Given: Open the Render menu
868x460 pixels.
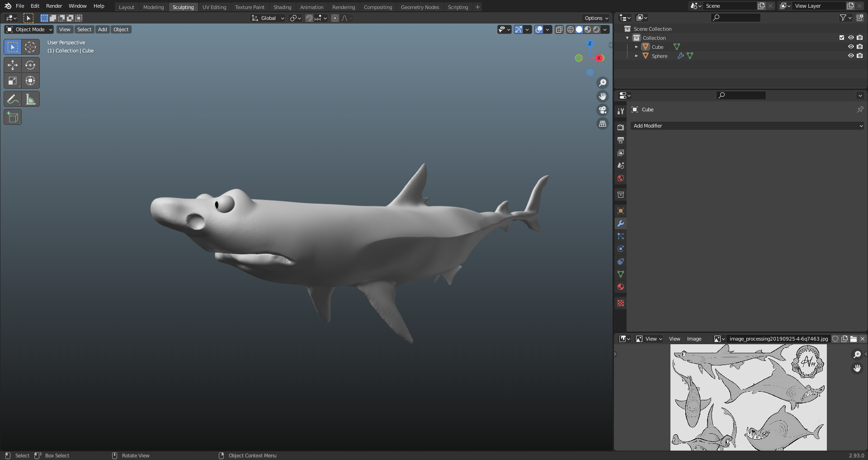Looking at the screenshot, I should click(x=54, y=6).
